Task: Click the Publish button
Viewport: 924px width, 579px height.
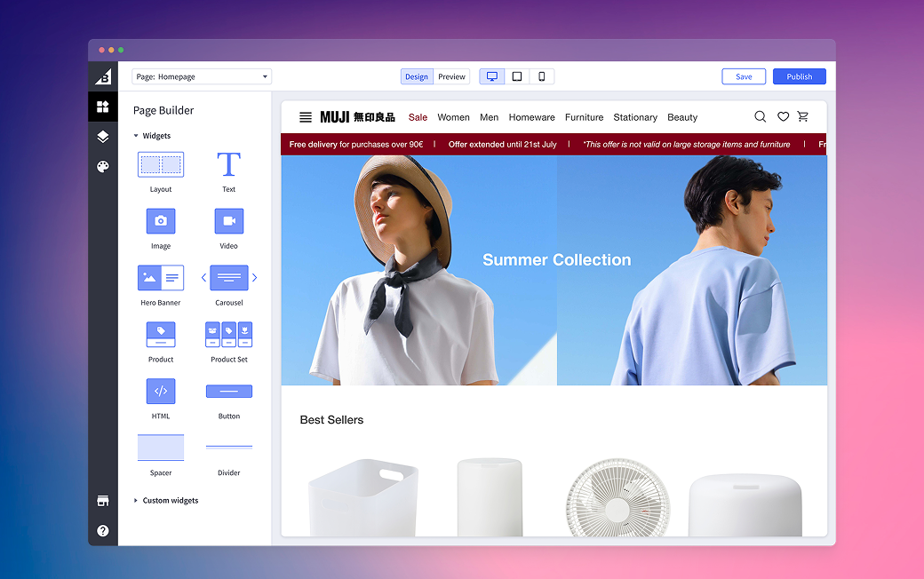Action: click(x=799, y=76)
